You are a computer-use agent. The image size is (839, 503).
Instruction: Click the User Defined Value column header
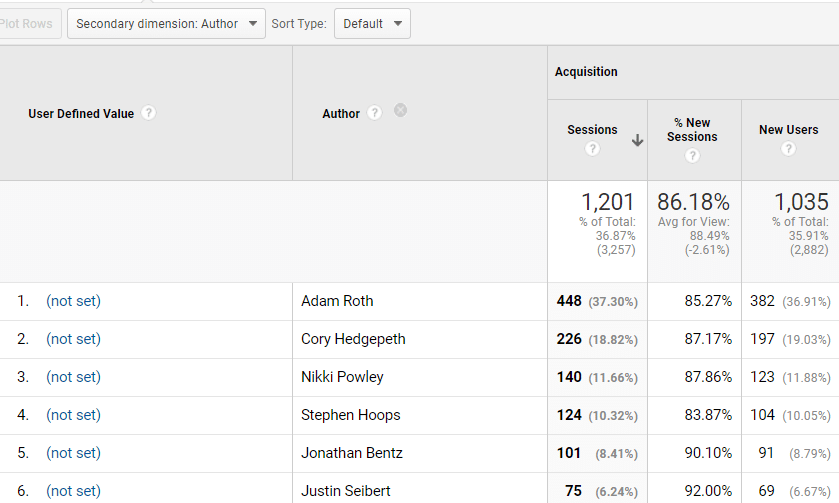81,113
